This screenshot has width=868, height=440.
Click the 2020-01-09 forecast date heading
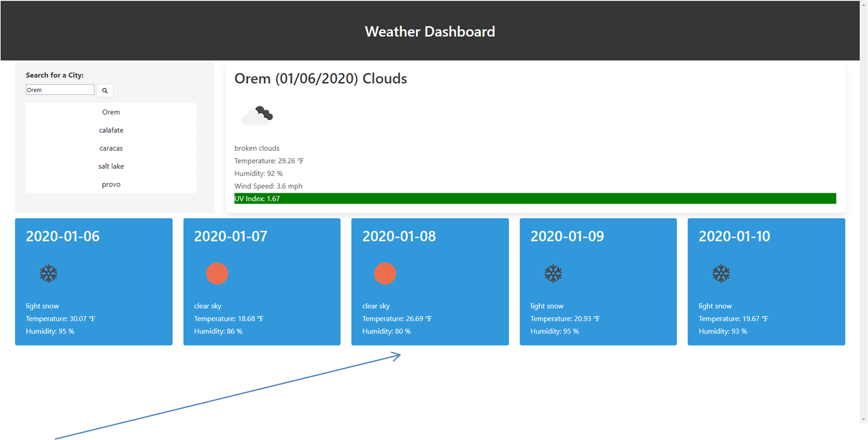point(568,236)
